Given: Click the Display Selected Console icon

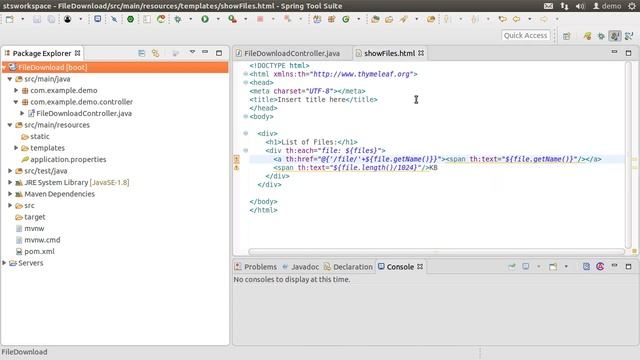Looking at the screenshot, I should pos(526,267).
